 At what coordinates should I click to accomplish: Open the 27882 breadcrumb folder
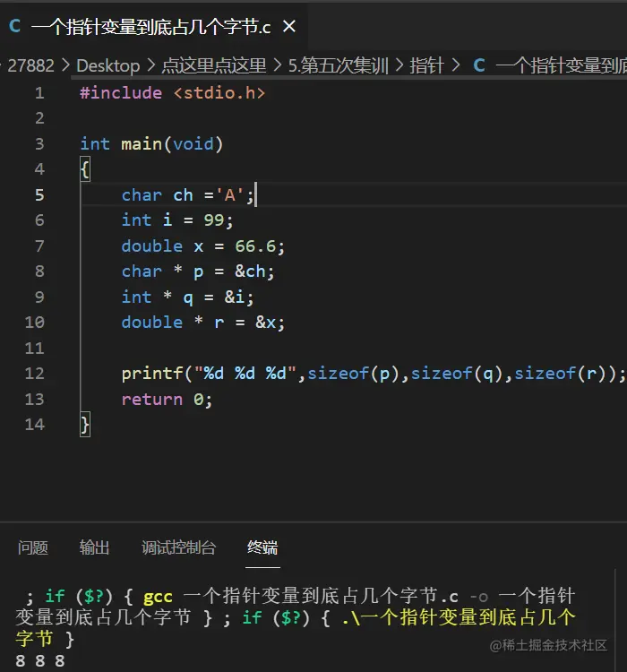pyautogui.click(x=30, y=66)
